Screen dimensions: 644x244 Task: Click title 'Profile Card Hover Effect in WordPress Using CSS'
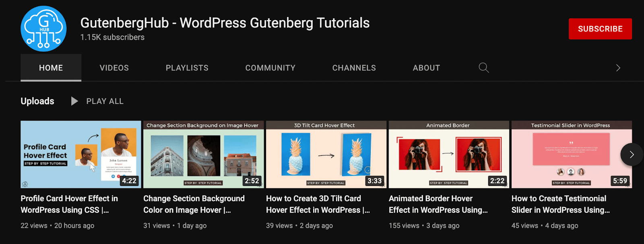point(69,204)
